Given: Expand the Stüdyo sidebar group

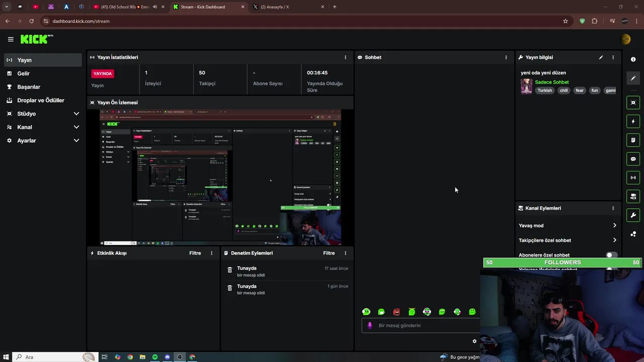Looking at the screenshot, I should (x=43, y=114).
